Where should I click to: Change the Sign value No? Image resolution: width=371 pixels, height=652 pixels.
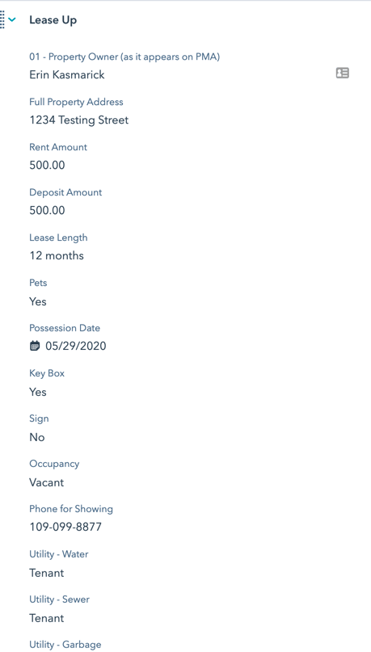37,437
